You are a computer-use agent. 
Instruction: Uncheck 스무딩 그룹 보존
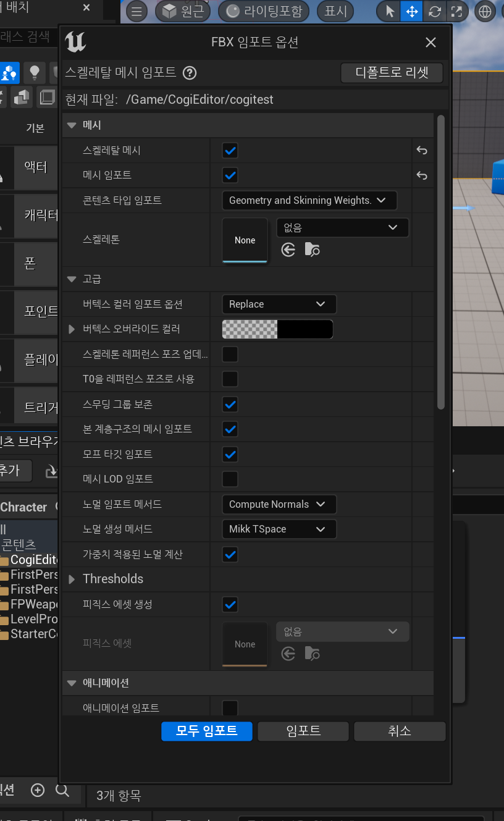[x=230, y=404]
